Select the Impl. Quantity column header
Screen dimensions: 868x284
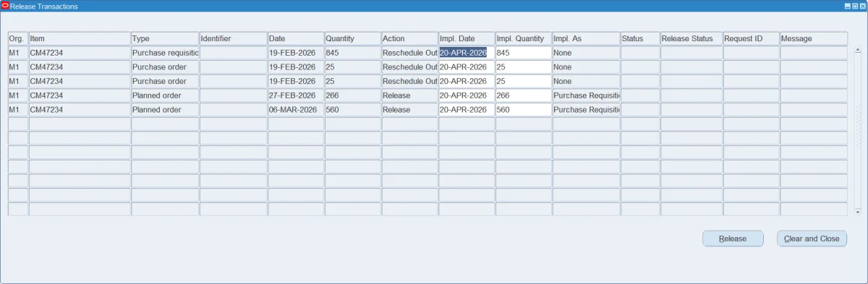tap(524, 38)
